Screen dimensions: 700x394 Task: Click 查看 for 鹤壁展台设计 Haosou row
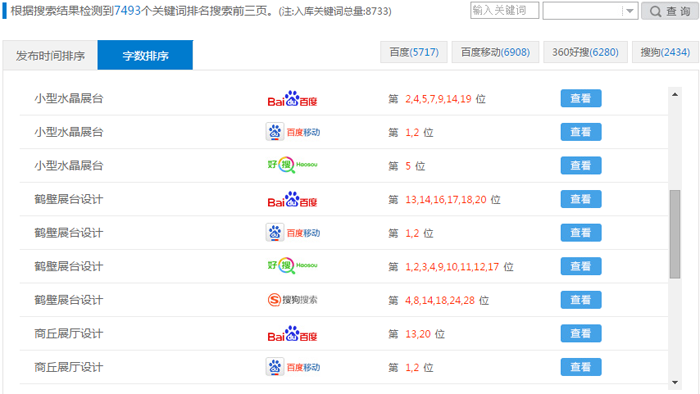(x=581, y=266)
